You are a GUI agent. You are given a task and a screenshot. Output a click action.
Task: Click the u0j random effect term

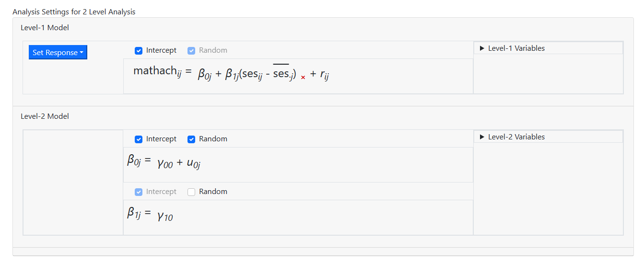[193, 163]
